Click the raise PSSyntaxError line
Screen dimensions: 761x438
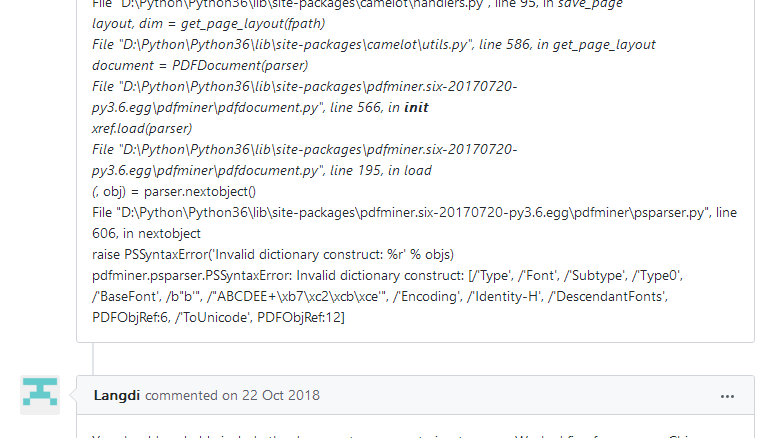(x=273, y=254)
